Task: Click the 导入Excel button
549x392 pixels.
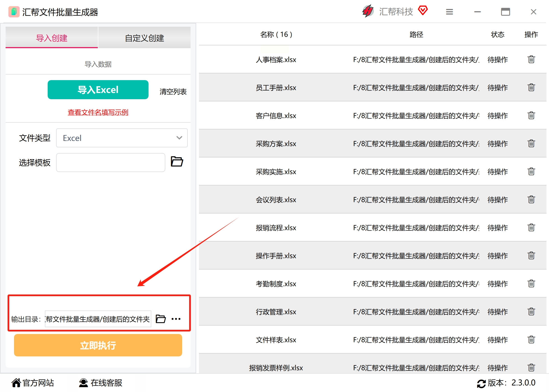Action: 98,90
